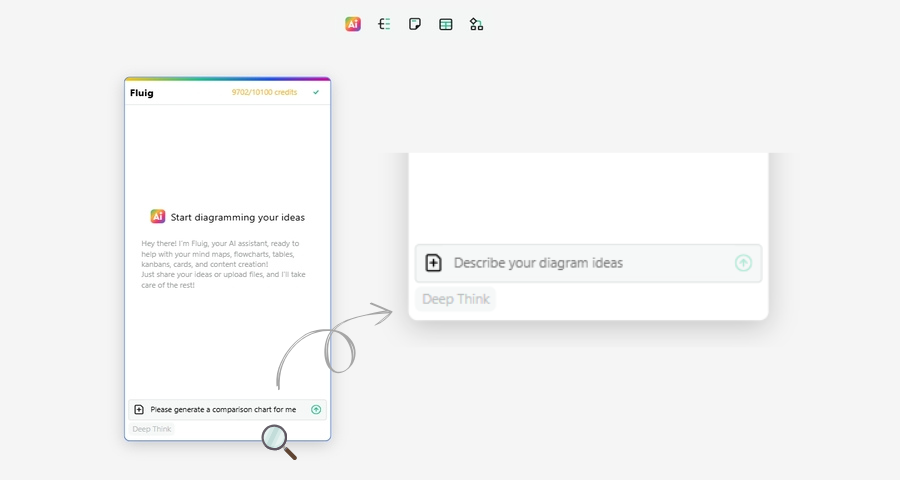Click the 9702/10100 credits counter
Image resolution: width=900 pixels, height=480 pixels.
[x=265, y=92]
